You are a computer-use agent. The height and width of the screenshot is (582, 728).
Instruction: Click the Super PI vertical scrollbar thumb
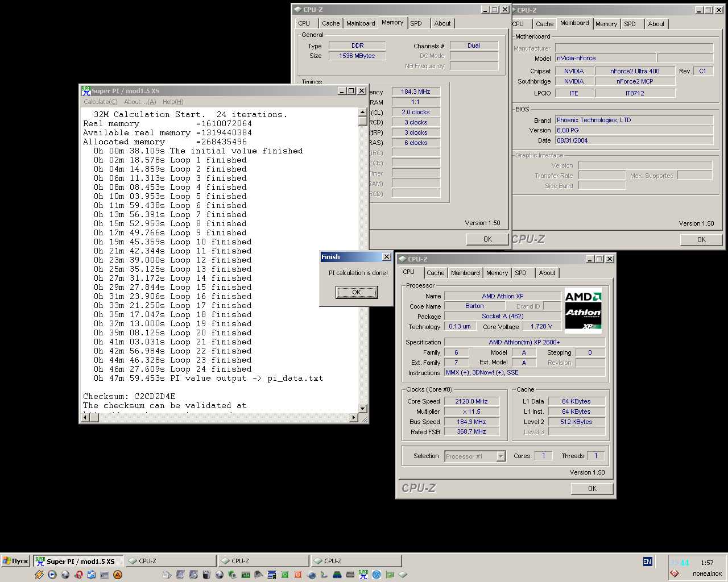[363, 120]
